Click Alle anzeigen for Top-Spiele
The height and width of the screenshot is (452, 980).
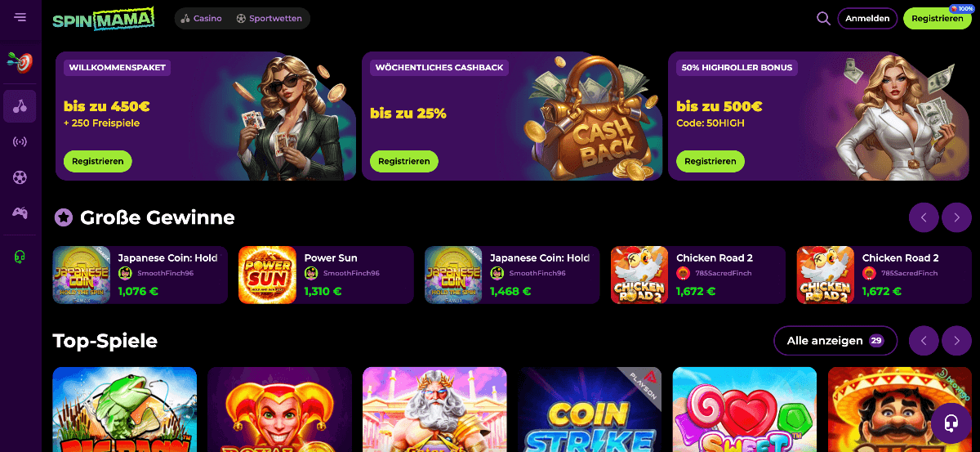pyautogui.click(x=835, y=340)
